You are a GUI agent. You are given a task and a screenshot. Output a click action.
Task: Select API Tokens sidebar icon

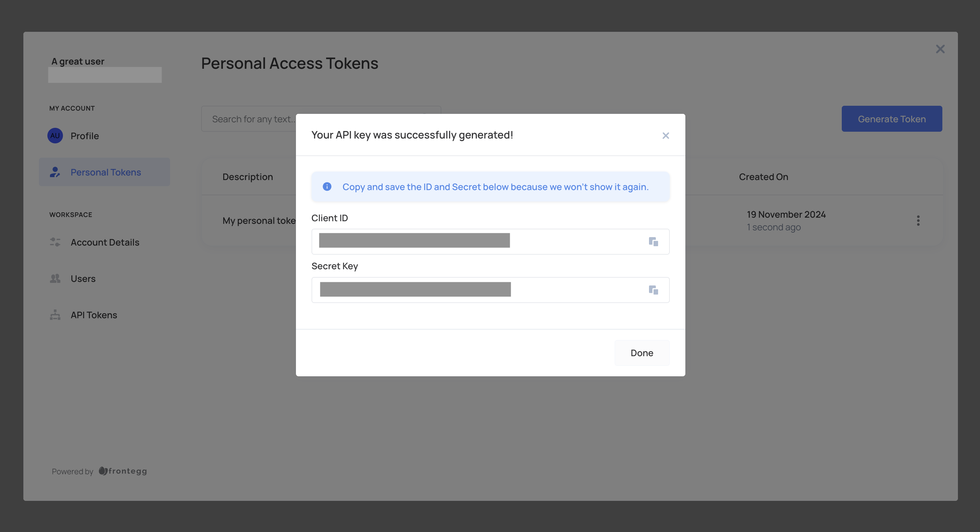coord(55,314)
